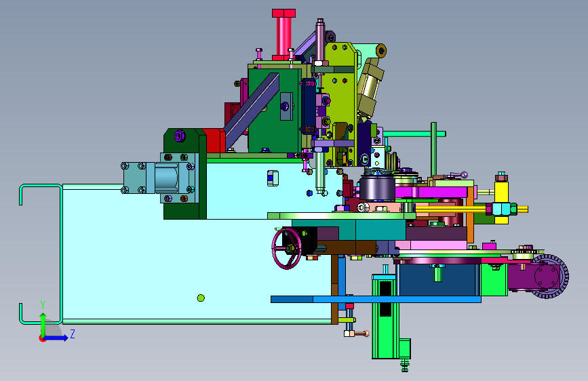Select the orange vertical bar
588x381 pixels.
(470, 214)
